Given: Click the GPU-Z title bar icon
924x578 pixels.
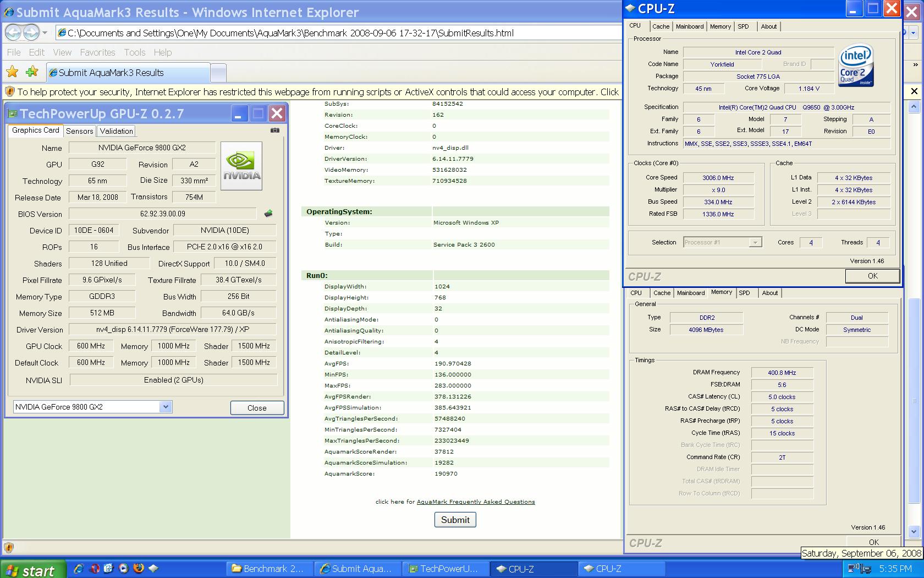Looking at the screenshot, I should 13,114.
